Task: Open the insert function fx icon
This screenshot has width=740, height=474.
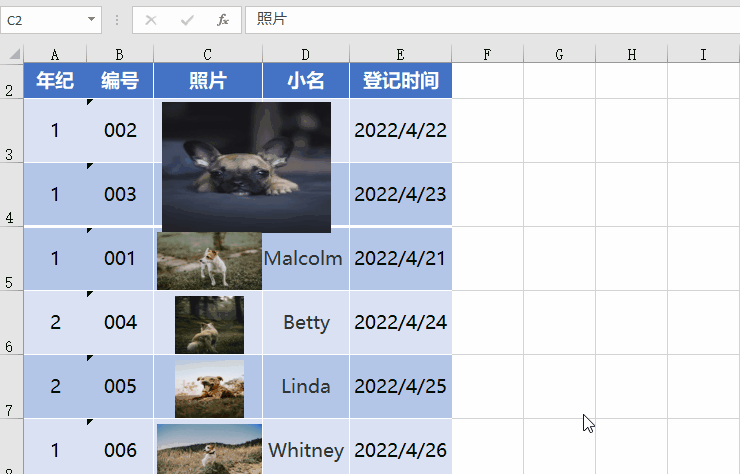Action: click(223, 20)
